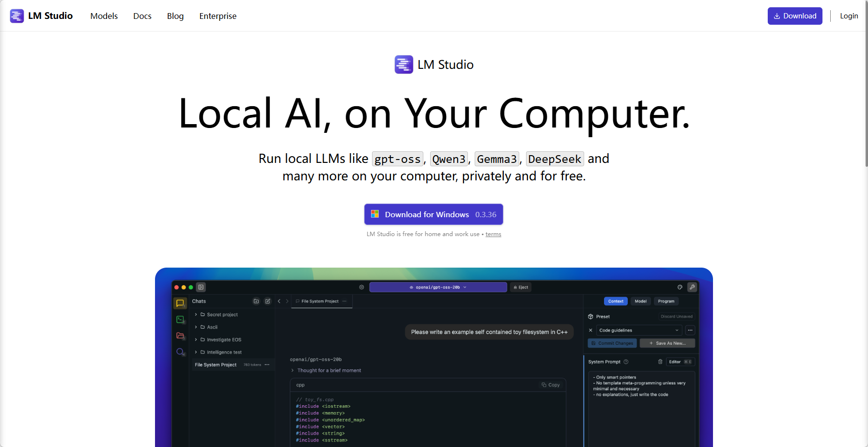868x447 pixels.
Task: Open the appearance palette icon
Action: pyautogui.click(x=680, y=287)
